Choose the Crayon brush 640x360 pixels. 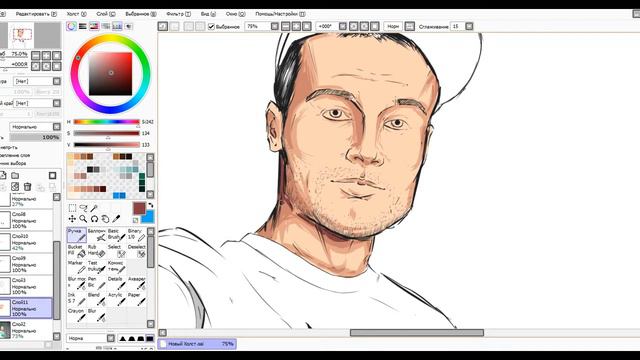tap(77, 315)
